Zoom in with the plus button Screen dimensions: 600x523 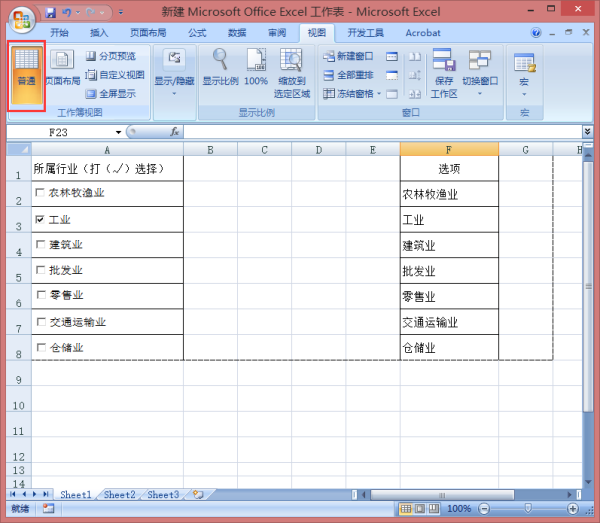pyautogui.click(x=573, y=509)
